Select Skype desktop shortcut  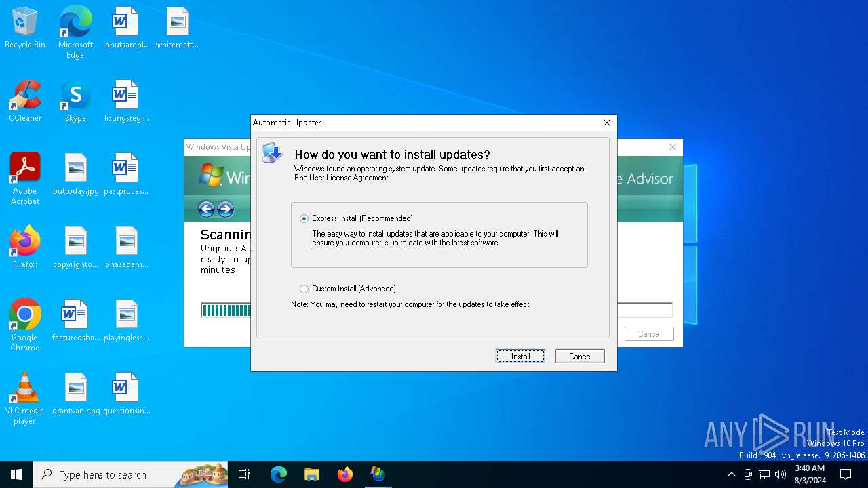75,102
